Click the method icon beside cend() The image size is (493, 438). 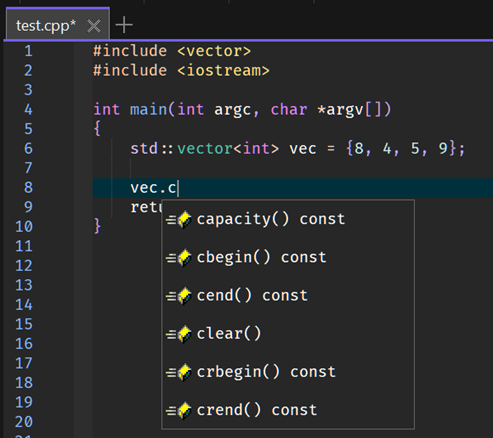click(x=179, y=296)
